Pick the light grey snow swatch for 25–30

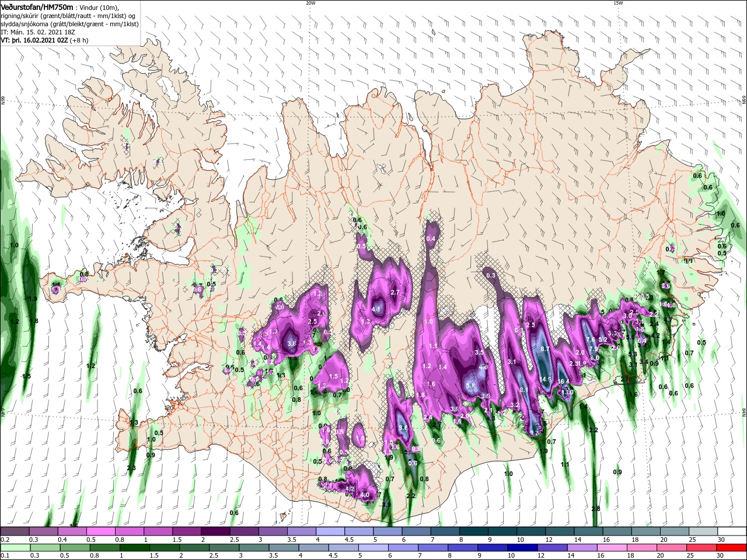tap(703, 531)
